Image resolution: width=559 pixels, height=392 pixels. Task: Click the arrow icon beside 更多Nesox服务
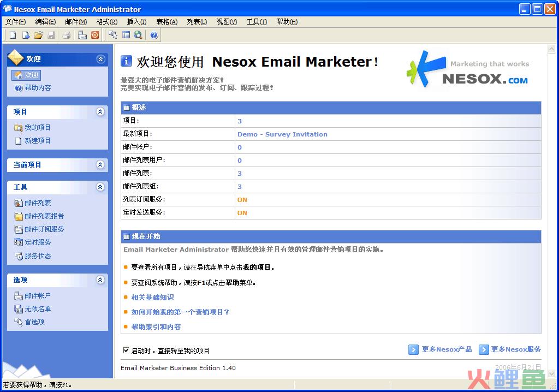coord(484,349)
